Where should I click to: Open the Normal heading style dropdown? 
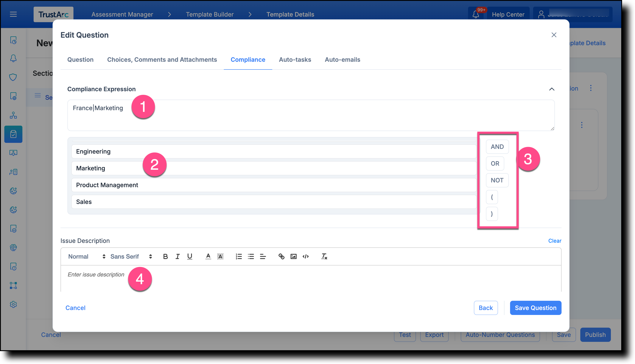point(87,256)
